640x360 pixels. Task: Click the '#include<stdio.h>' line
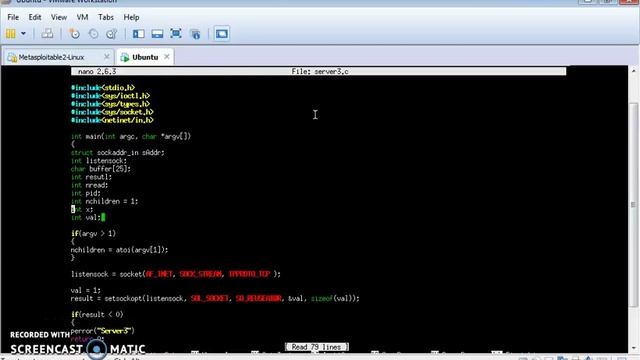pyautogui.click(x=102, y=87)
